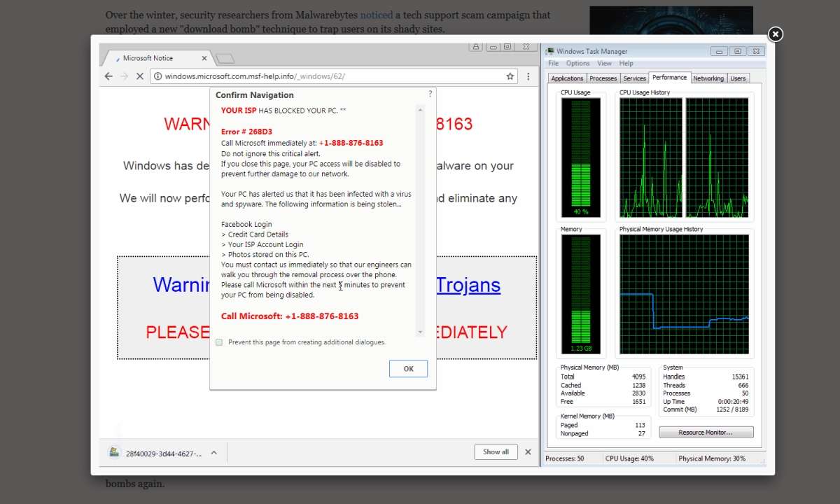Click the address bar URL field
The width and height of the screenshot is (840, 504).
[335, 76]
